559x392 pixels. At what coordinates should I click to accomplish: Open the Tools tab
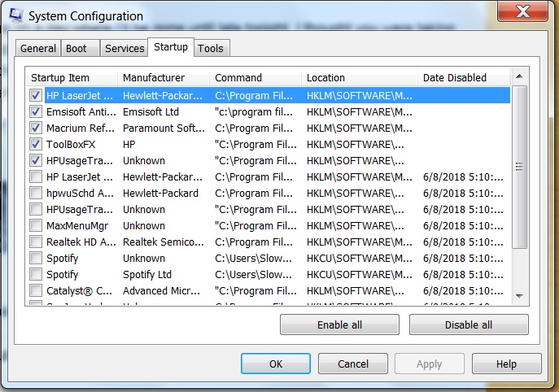click(211, 48)
